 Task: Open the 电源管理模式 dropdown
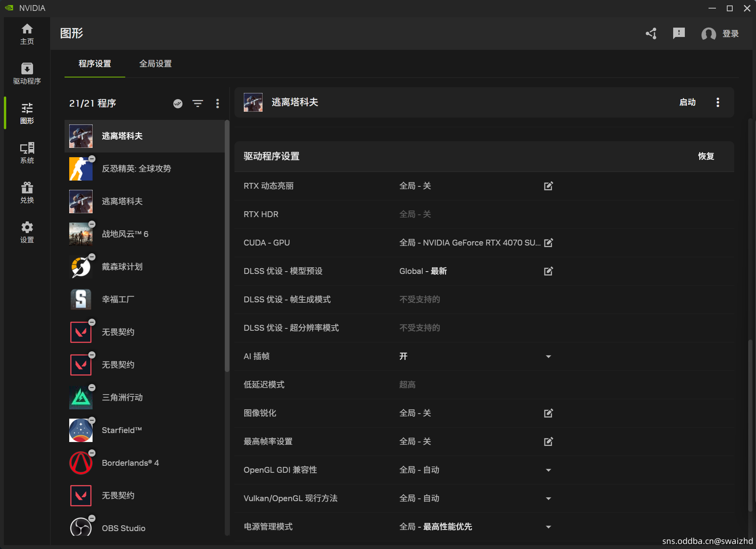pyautogui.click(x=548, y=527)
